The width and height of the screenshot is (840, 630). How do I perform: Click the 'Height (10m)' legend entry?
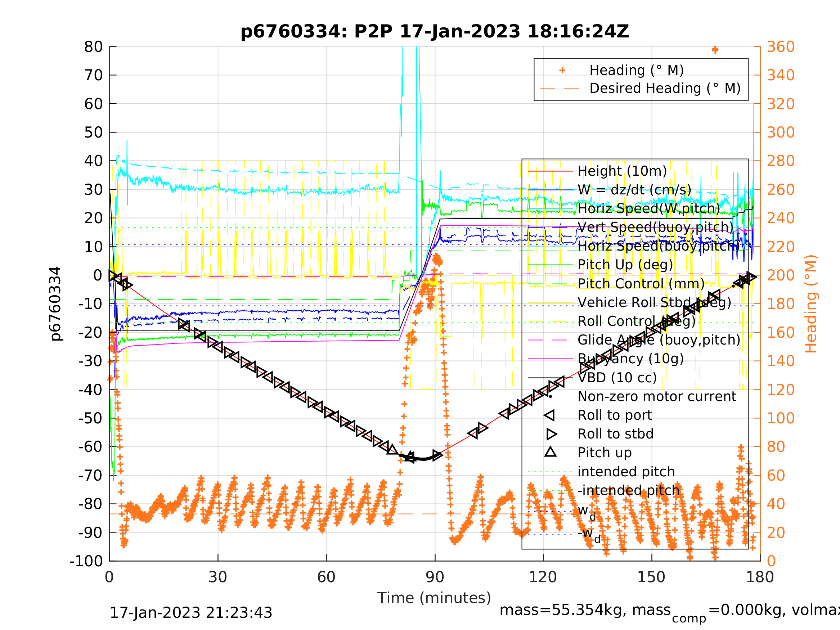tap(622, 171)
